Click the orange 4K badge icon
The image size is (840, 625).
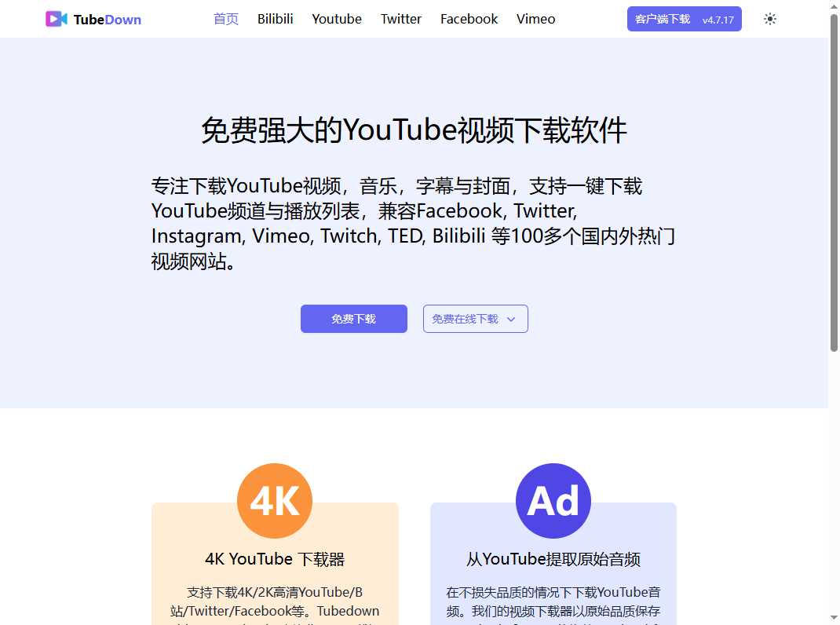pyautogui.click(x=274, y=500)
